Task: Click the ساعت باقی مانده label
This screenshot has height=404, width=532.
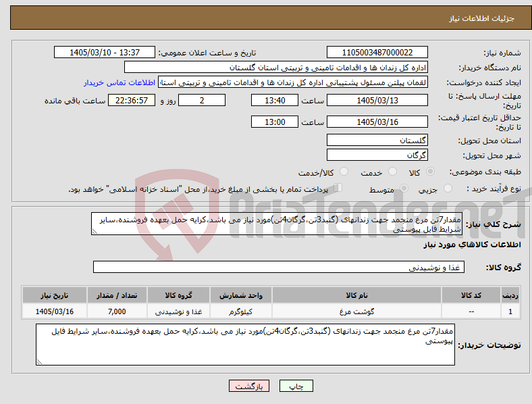Action: pyautogui.click(x=75, y=101)
